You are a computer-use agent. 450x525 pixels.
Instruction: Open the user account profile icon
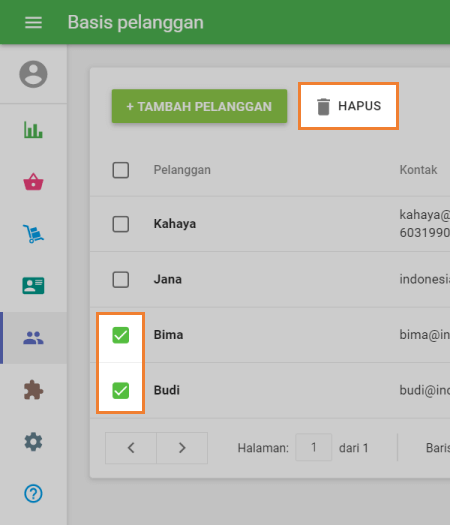coord(33,74)
